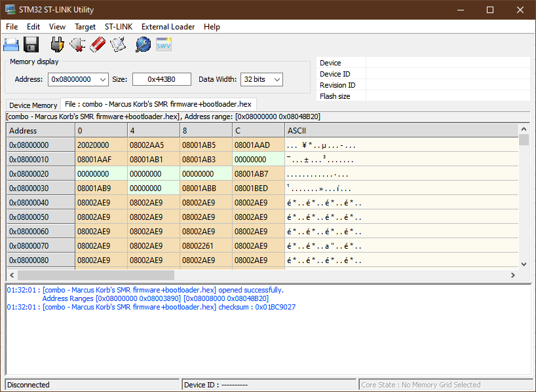Click the file address range header line

[x=163, y=116]
